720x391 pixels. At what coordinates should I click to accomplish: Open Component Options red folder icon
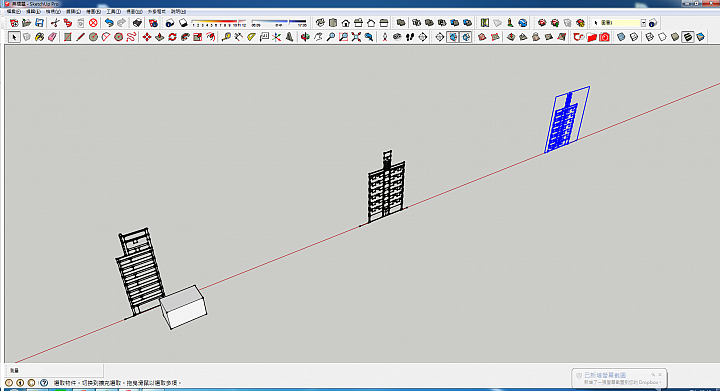(591, 37)
